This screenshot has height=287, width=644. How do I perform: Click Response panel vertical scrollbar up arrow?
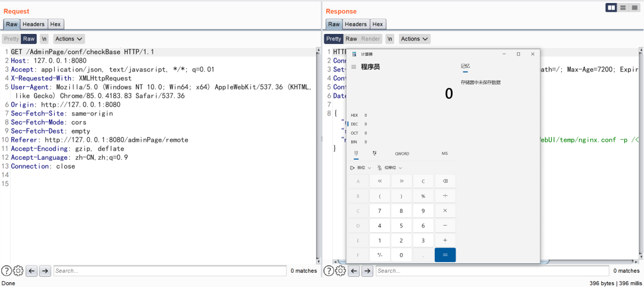click(640, 51)
